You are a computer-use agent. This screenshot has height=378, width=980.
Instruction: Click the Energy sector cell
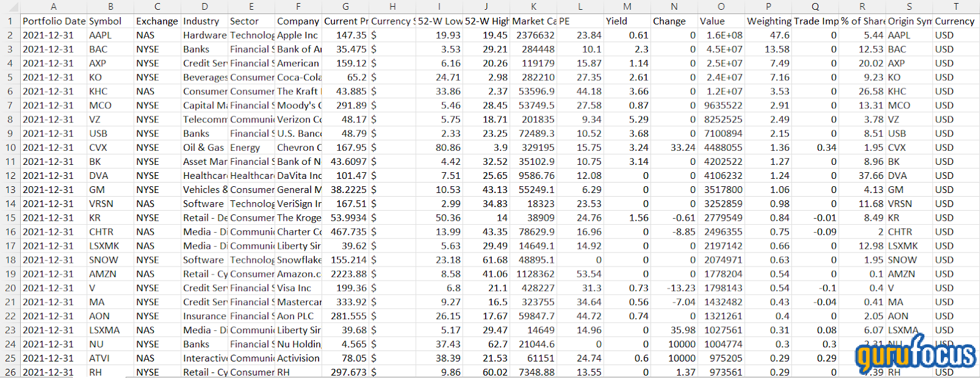[251, 148]
